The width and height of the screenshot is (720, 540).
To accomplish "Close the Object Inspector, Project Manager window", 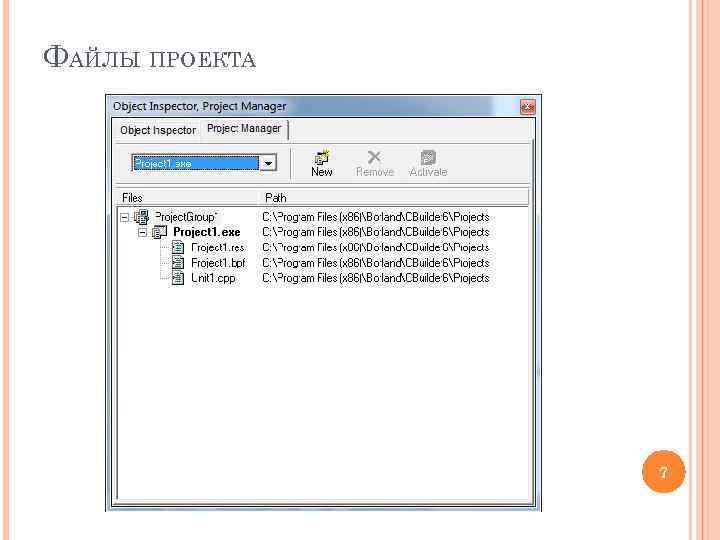I will pyautogui.click(x=527, y=107).
